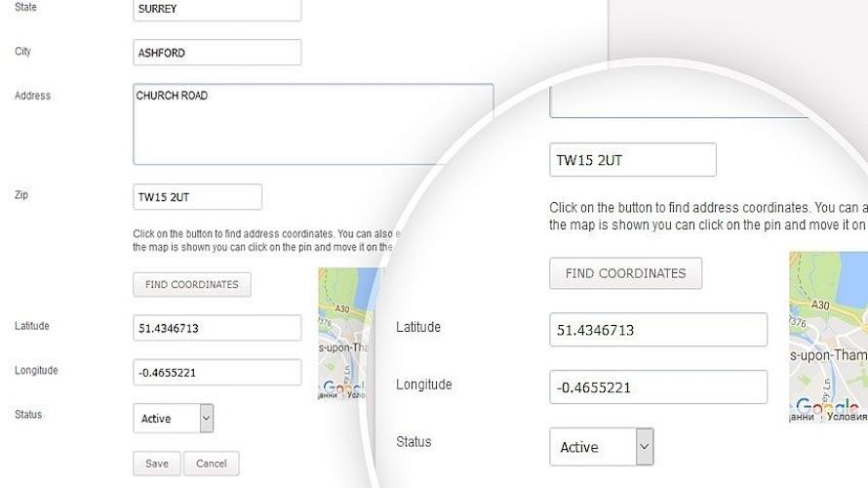This screenshot has height=488, width=868.
Task: Click the magnified Latitude label
Action: pos(418,327)
